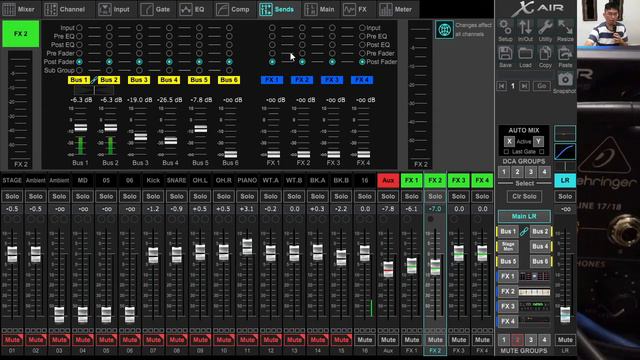The image size is (640, 360).
Task: Mute channel 16
Action: (364, 340)
